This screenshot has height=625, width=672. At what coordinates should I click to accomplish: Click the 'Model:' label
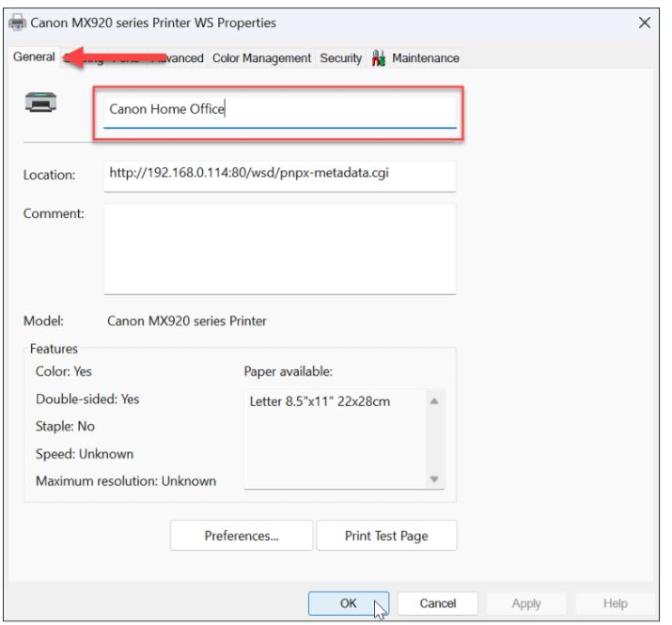(x=43, y=320)
